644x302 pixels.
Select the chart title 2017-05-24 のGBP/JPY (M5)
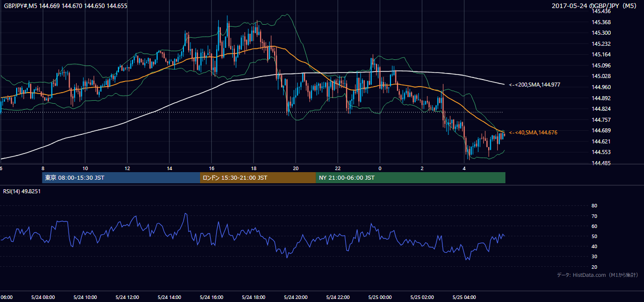tap(595, 6)
